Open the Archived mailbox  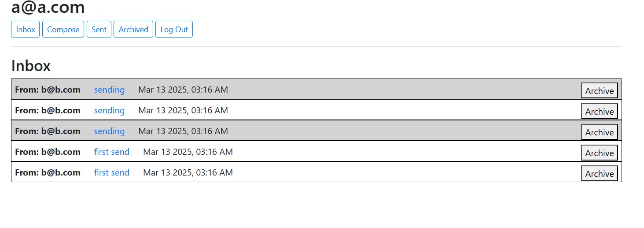tap(133, 30)
